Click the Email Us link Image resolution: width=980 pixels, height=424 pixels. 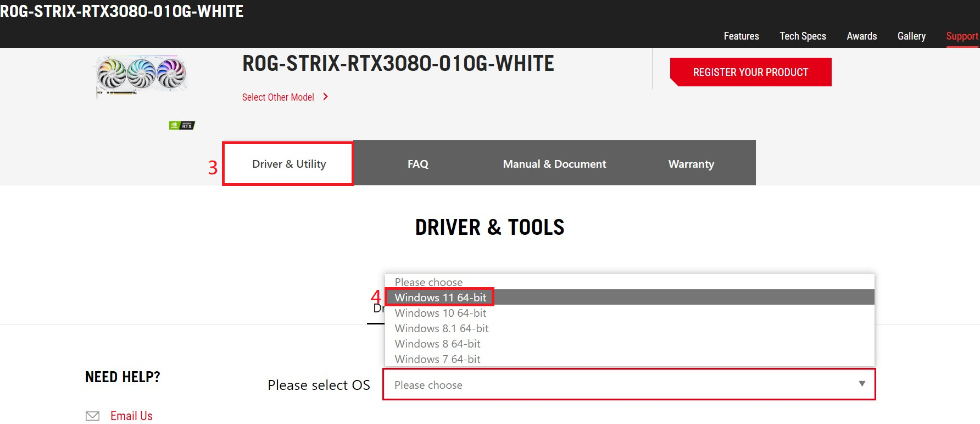coord(131,416)
